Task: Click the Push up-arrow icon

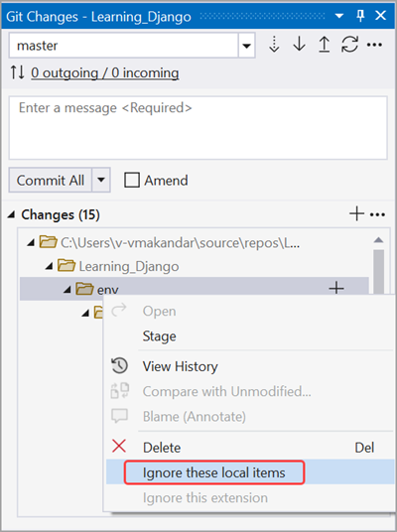Action: pyautogui.click(x=325, y=44)
